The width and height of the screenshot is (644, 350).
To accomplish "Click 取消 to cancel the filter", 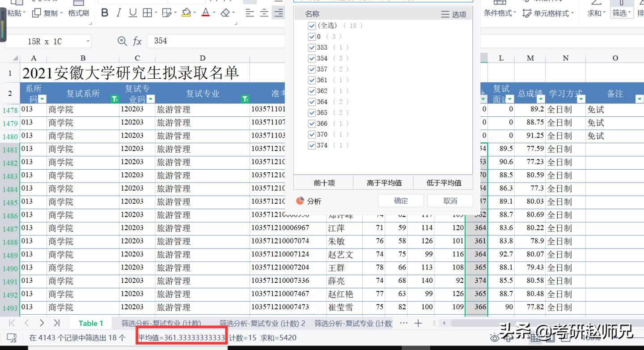I will (450, 201).
